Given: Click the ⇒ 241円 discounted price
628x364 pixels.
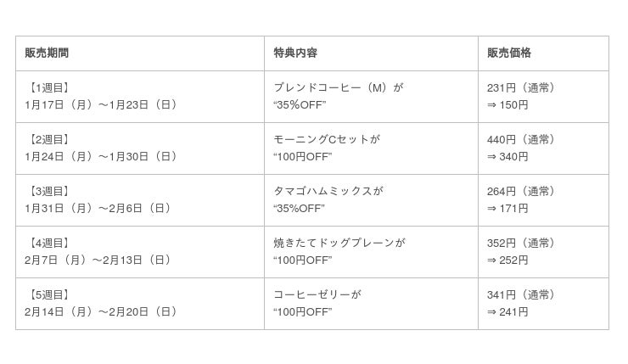Looking at the screenshot, I should 507,312.
